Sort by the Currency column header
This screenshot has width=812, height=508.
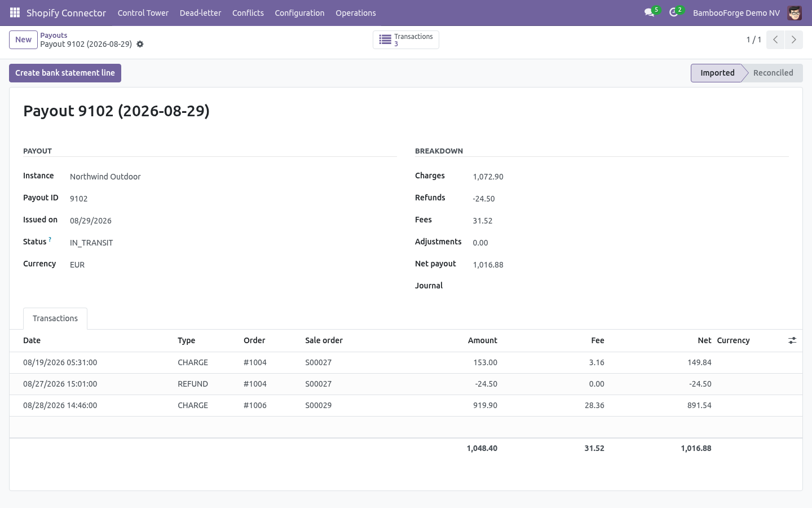click(733, 340)
